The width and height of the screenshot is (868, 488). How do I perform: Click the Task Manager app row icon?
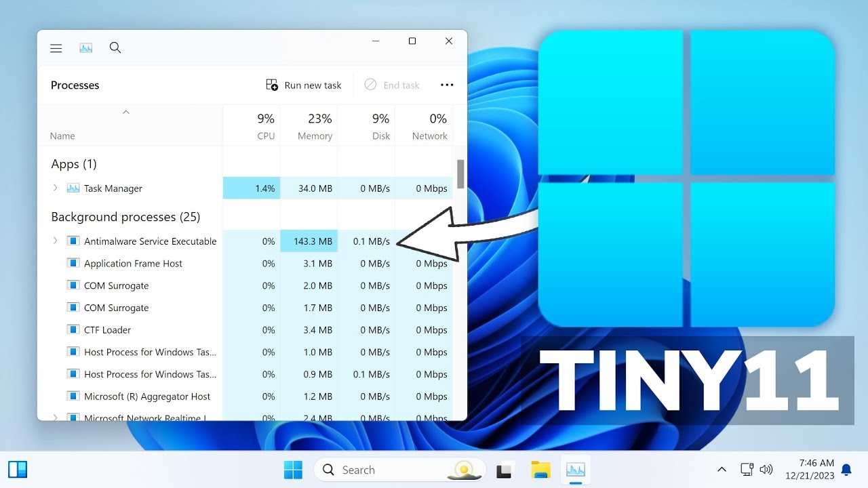[x=73, y=188]
